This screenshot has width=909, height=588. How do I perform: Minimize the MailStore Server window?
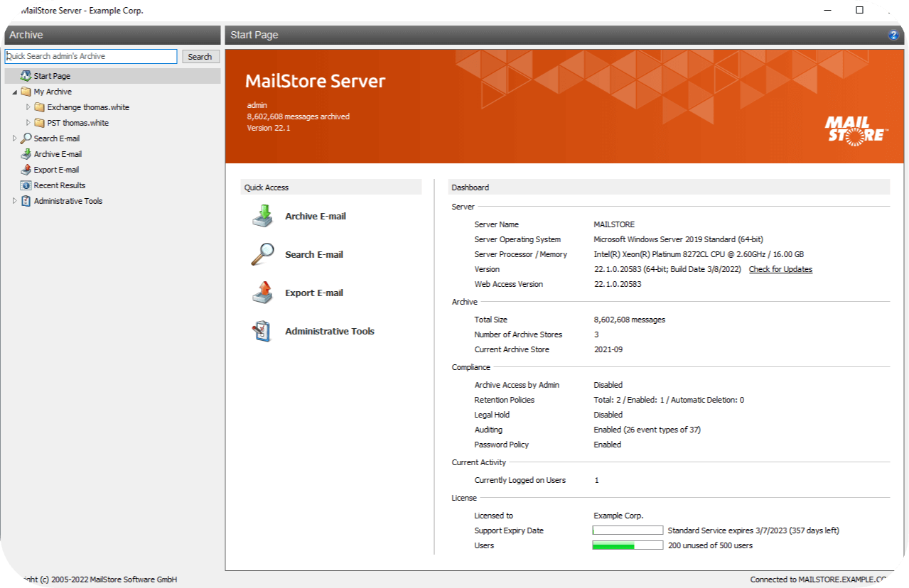[x=829, y=10]
